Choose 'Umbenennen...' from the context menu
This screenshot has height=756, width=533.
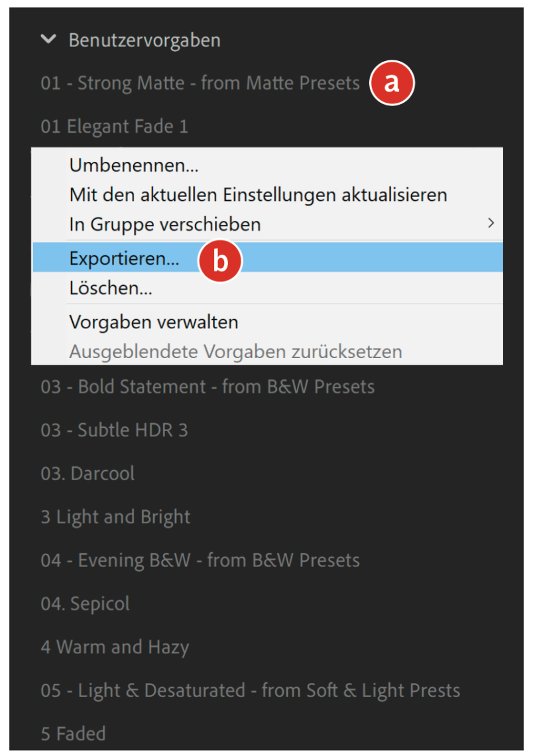pos(134,166)
